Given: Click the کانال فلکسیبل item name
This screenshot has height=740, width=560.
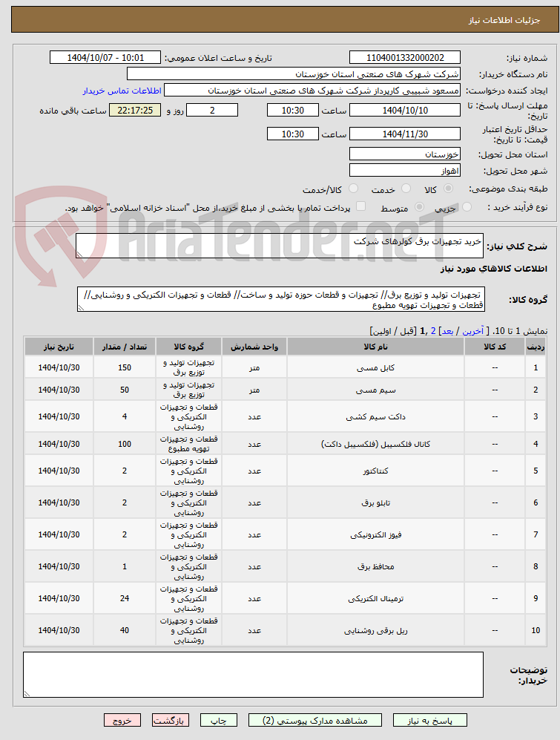Looking at the screenshot, I should tap(375, 444).
